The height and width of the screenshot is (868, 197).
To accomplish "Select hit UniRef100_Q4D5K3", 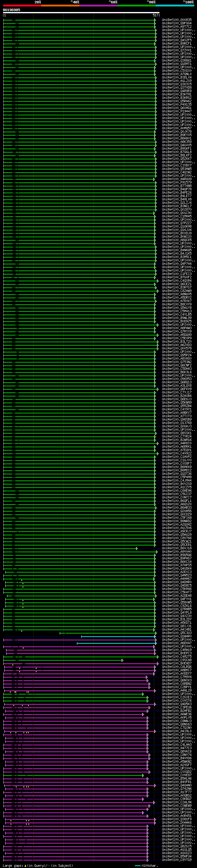I will coord(176,704).
